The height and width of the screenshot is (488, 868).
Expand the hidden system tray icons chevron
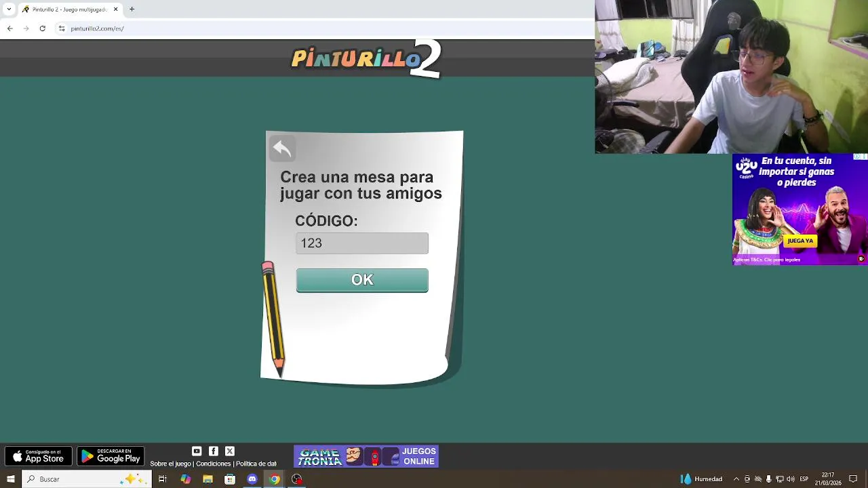pos(736,479)
